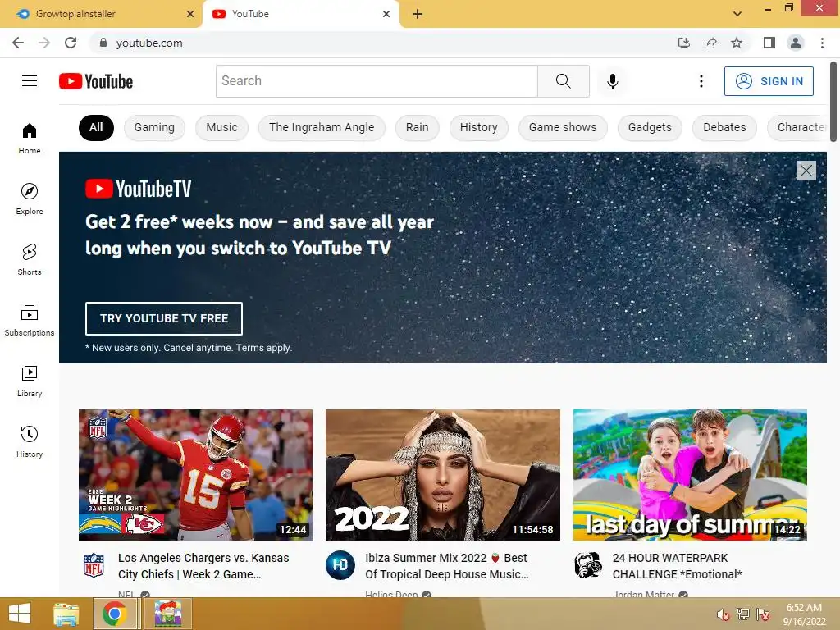Close the YouTube tab
Screen dimensions: 840x630
pyautogui.click(x=386, y=14)
